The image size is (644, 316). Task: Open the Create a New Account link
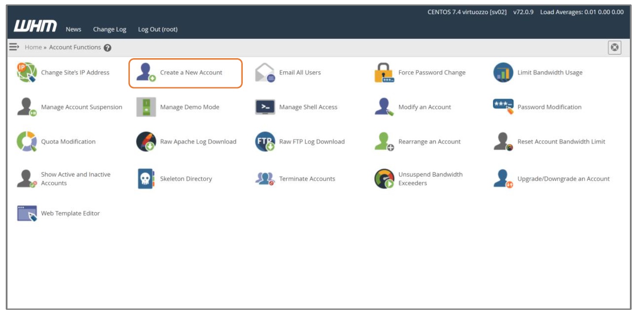[191, 73]
